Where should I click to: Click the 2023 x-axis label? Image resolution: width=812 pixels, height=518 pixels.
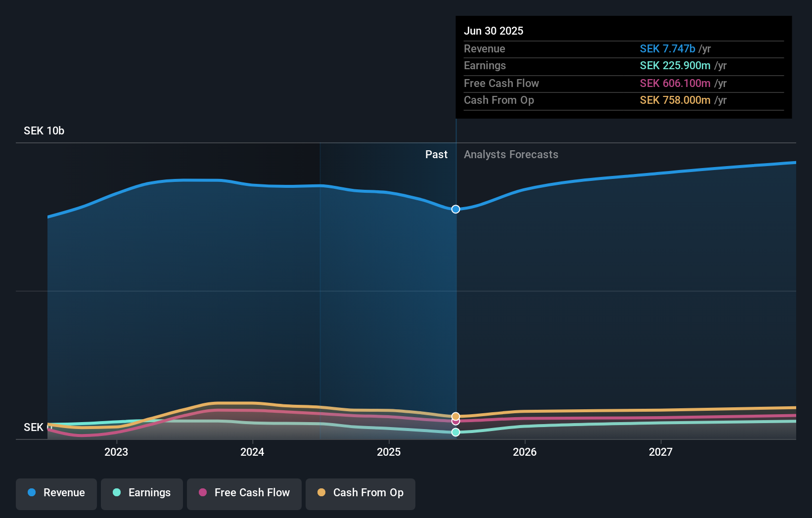point(116,452)
